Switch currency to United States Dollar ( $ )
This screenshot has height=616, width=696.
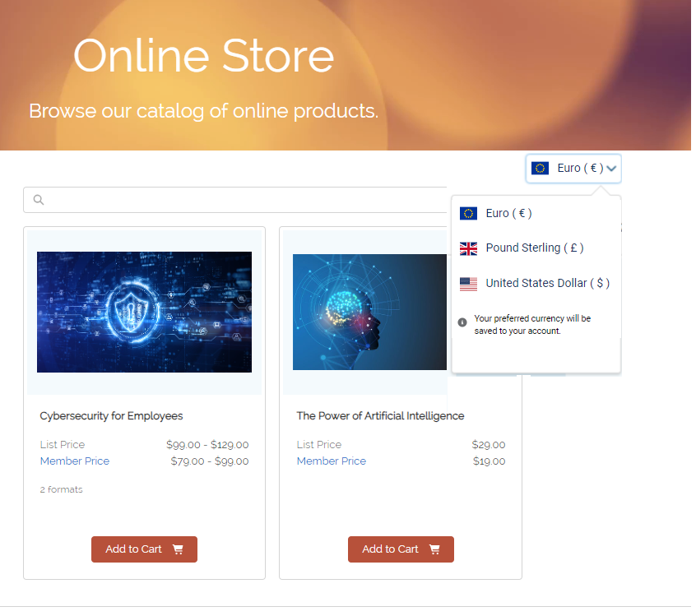click(547, 284)
